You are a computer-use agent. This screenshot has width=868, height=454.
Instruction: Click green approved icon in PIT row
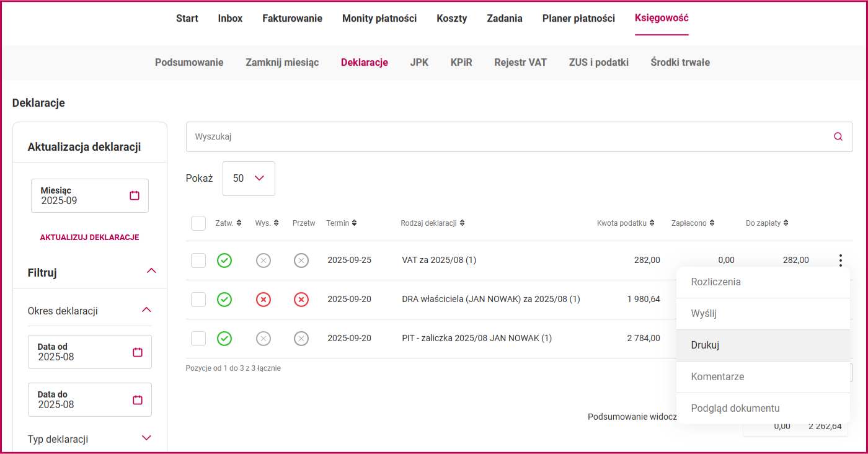[x=224, y=338]
